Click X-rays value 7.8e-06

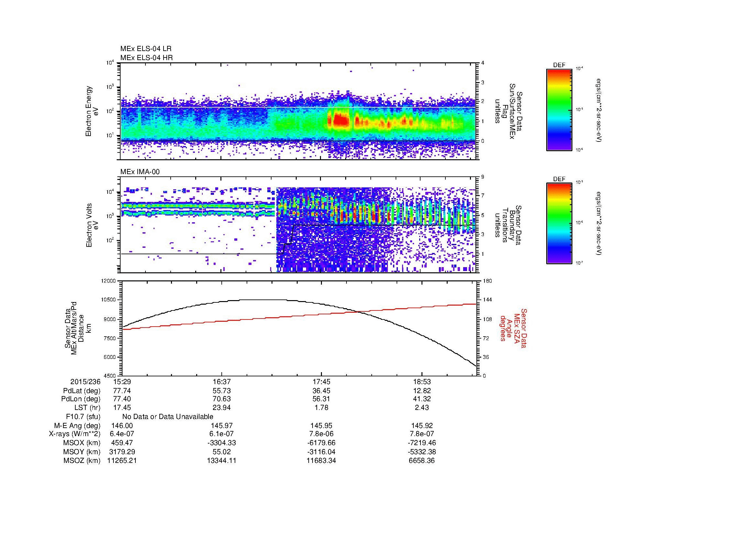(x=321, y=434)
